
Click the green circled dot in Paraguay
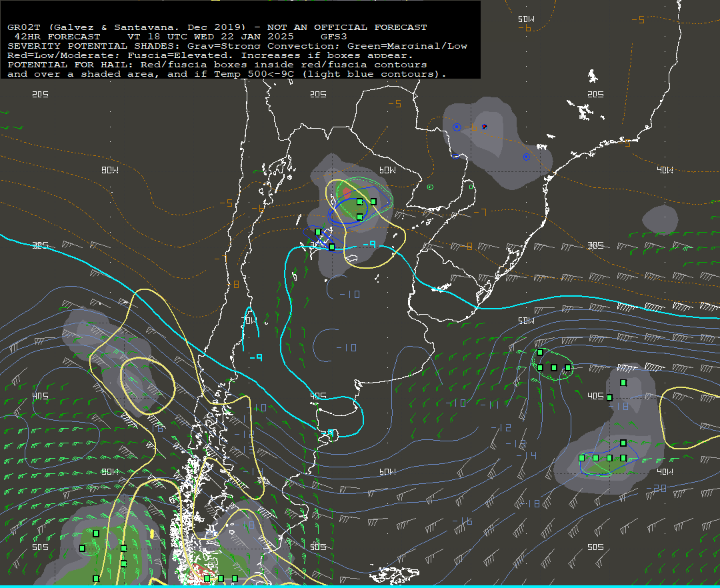pos(430,187)
